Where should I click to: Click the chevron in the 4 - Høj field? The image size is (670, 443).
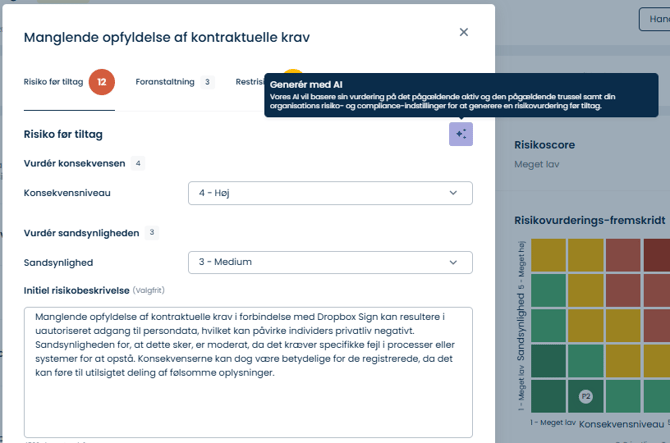click(453, 192)
